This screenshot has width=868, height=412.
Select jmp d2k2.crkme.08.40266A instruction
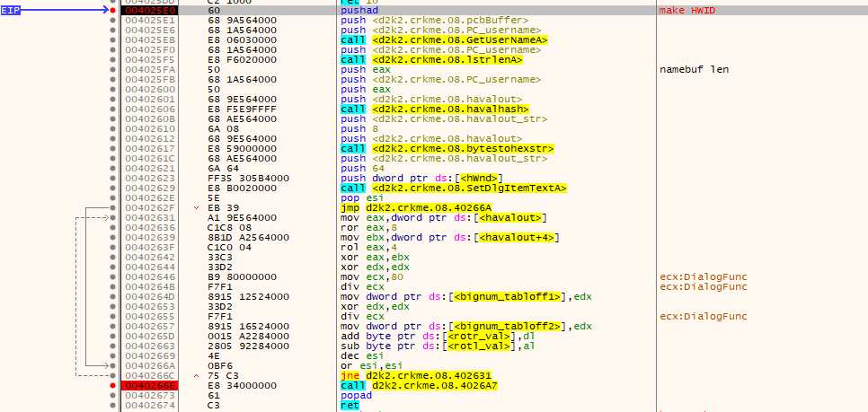[x=416, y=208]
